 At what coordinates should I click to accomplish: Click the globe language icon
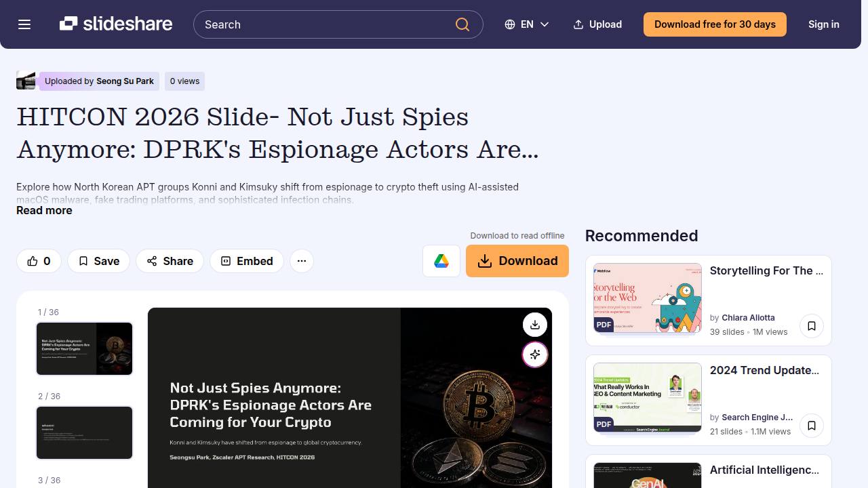click(x=510, y=24)
